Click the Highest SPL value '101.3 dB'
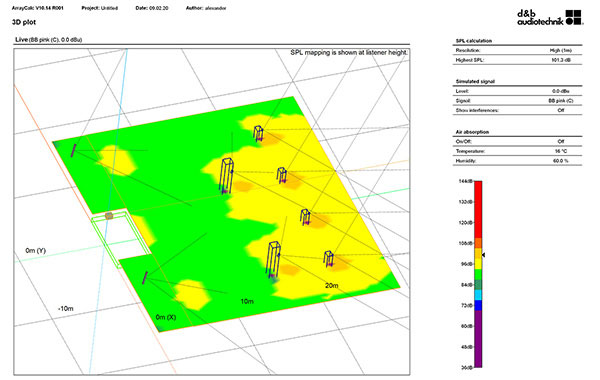 pyautogui.click(x=561, y=60)
